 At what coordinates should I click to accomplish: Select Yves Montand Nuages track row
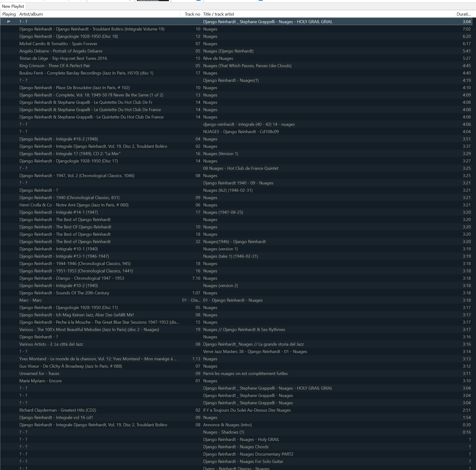(98, 359)
